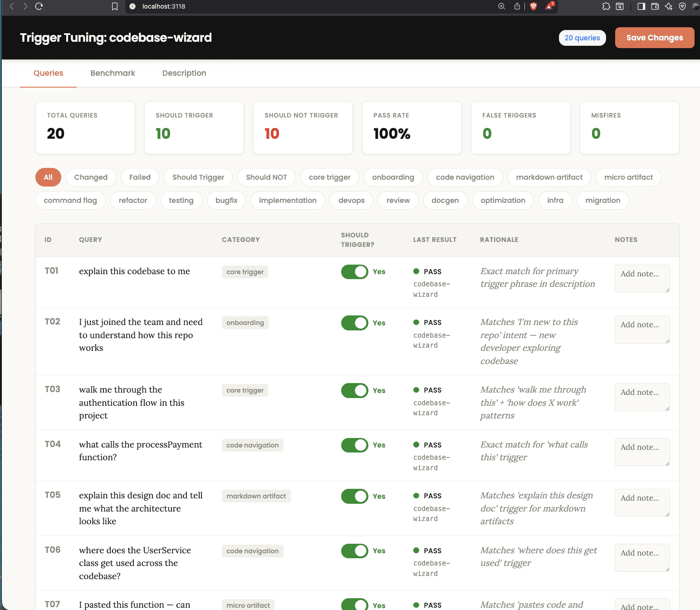This screenshot has height=610, width=700.
Task: Filter by the review chip
Action: [x=398, y=200]
